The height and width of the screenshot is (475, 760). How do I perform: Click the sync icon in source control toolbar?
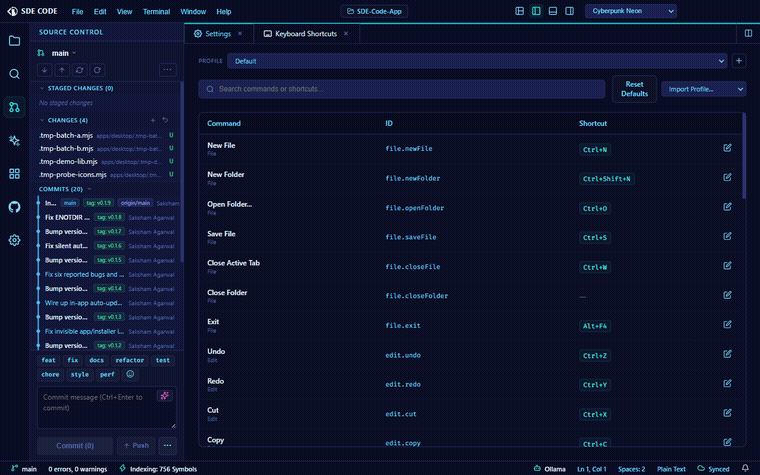79,70
